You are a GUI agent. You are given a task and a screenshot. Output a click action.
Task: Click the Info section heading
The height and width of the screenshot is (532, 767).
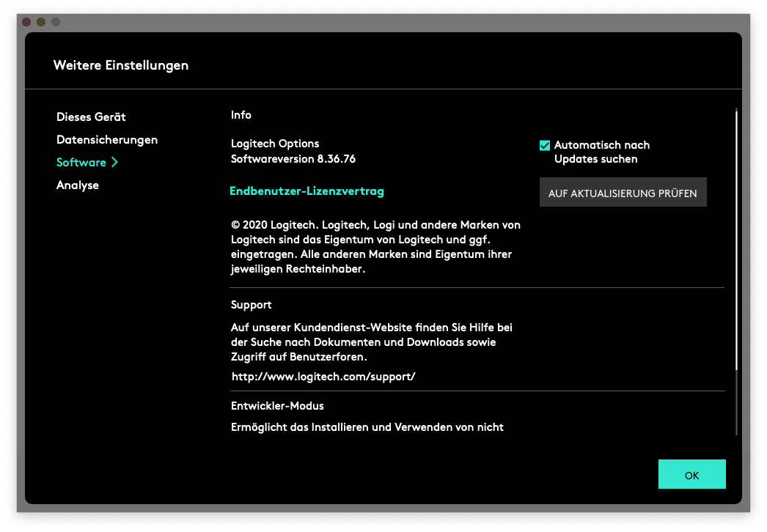click(x=241, y=115)
